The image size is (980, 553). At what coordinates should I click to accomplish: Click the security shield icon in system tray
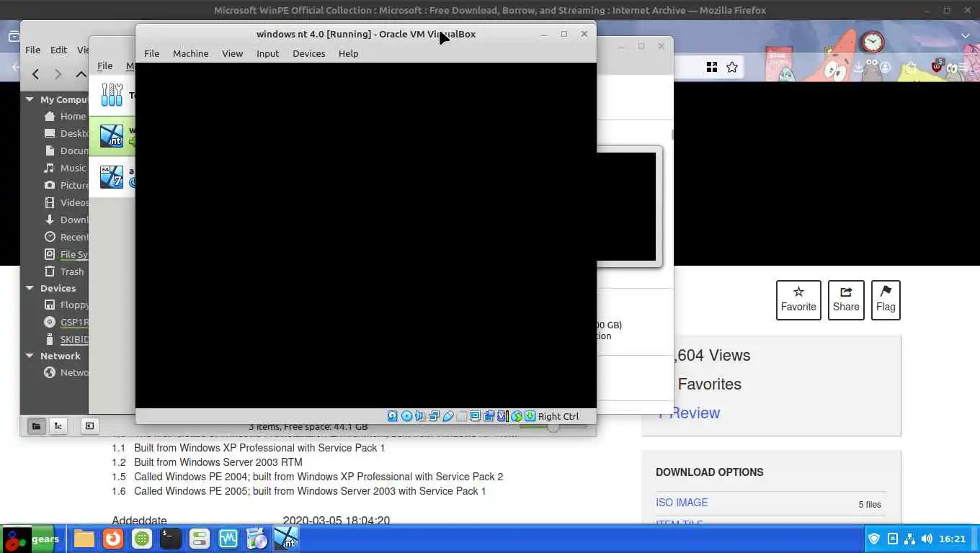click(x=874, y=539)
